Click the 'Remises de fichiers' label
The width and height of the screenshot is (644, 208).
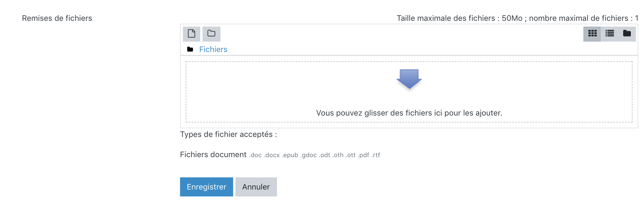[57, 18]
